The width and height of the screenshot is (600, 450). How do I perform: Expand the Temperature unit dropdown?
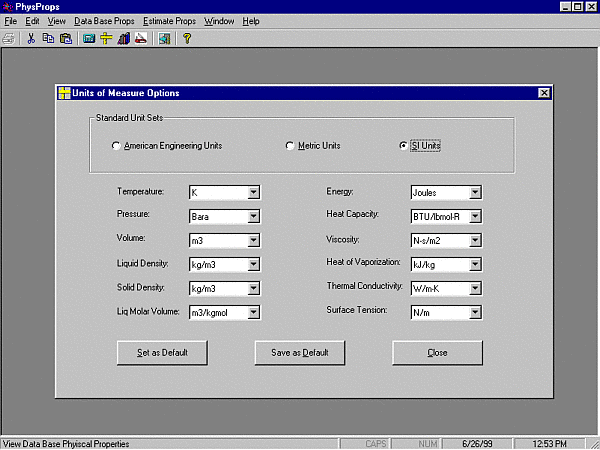click(254, 192)
